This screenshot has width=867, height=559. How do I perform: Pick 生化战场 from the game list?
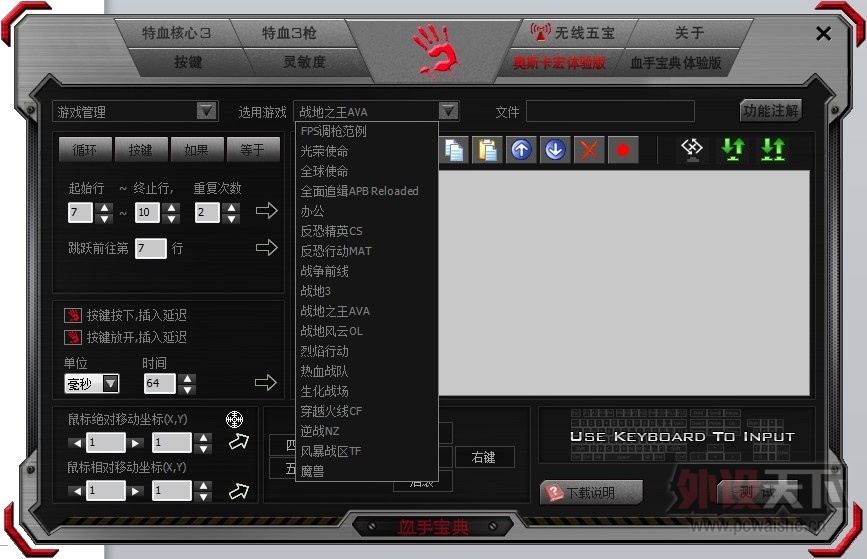(367, 391)
